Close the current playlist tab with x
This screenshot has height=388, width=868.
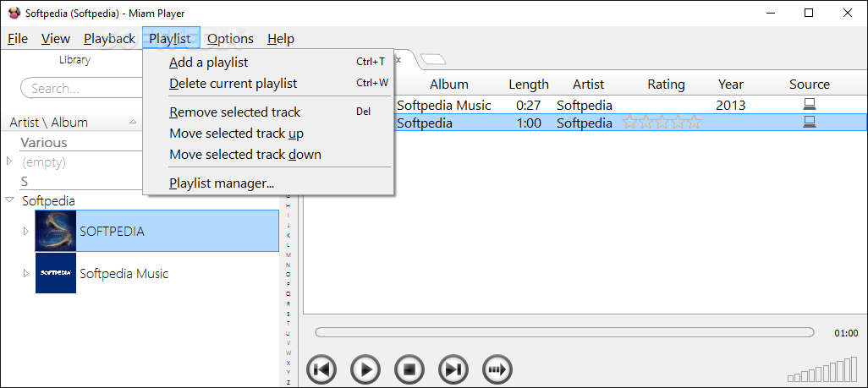[398, 59]
